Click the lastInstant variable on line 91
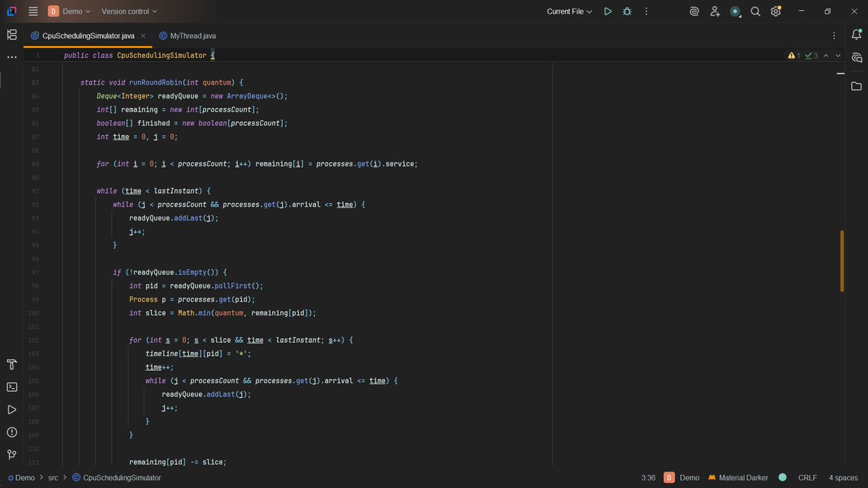Screen dimensions: 868x488 [x=178, y=191]
